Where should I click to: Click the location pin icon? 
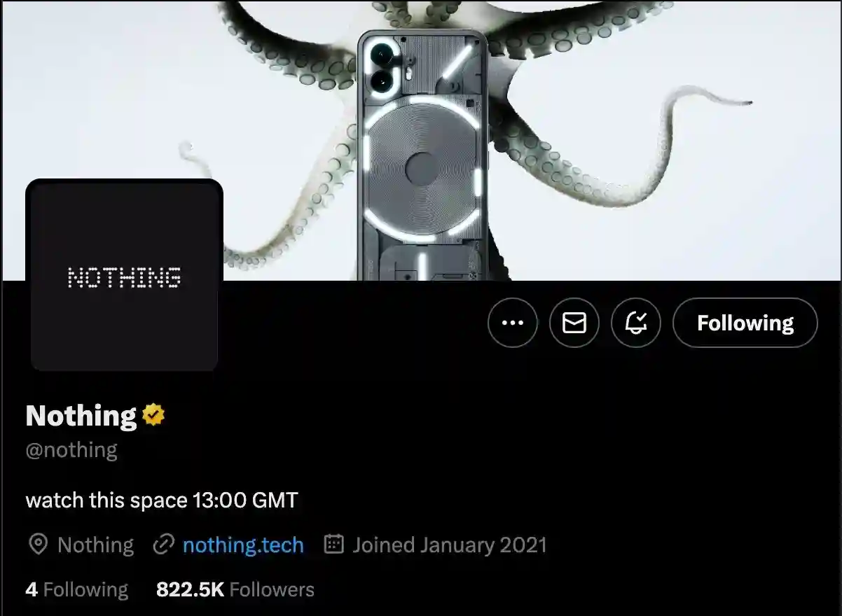[x=38, y=545]
